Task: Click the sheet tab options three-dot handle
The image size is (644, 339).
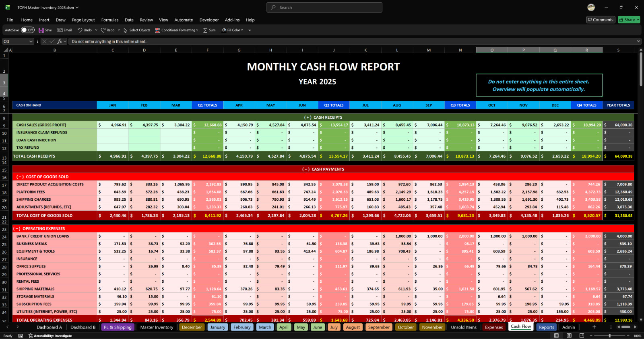Action: click(611, 327)
